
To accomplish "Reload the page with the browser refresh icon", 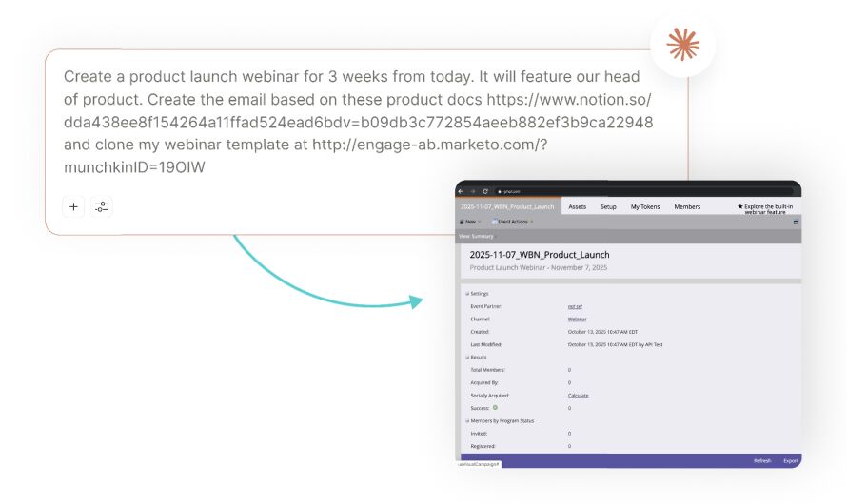I will pyautogui.click(x=485, y=191).
